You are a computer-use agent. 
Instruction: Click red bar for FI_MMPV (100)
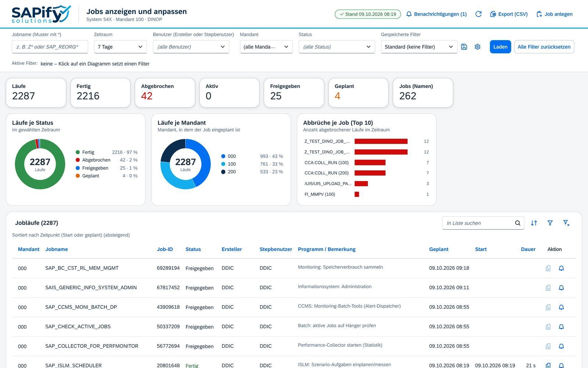[357, 194]
